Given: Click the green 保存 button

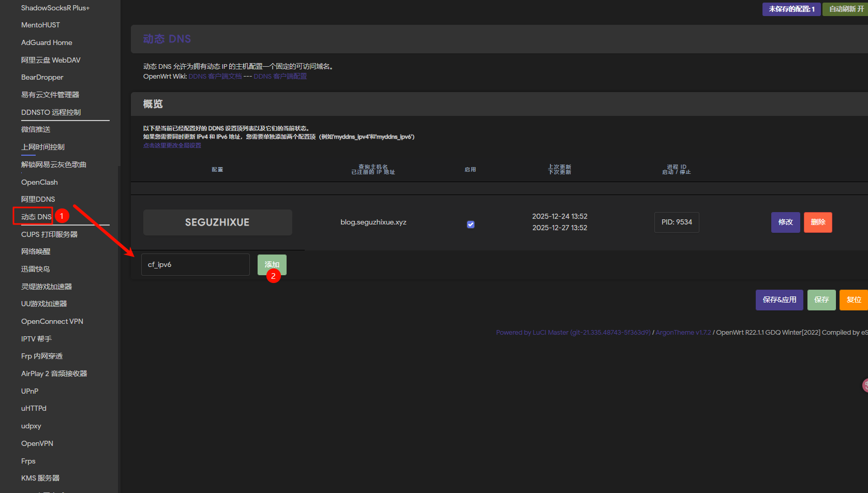Looking at the screenshot, I should click(x=821, y=300).
